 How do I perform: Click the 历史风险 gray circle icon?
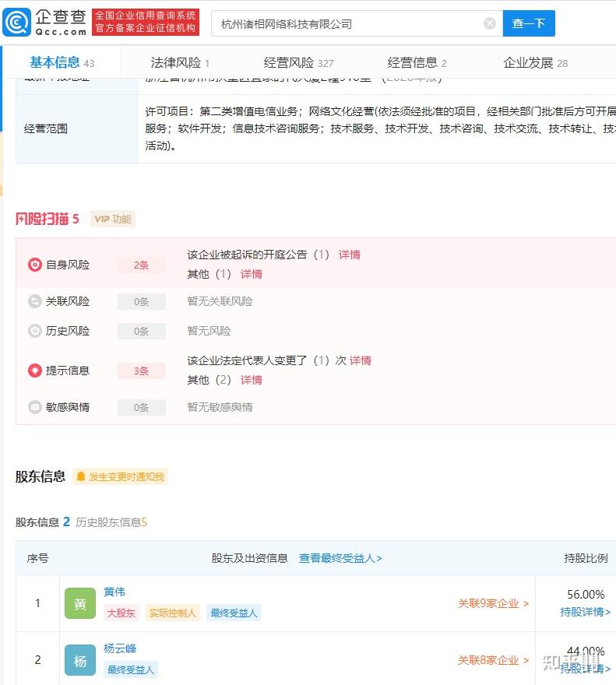[35, 331]
